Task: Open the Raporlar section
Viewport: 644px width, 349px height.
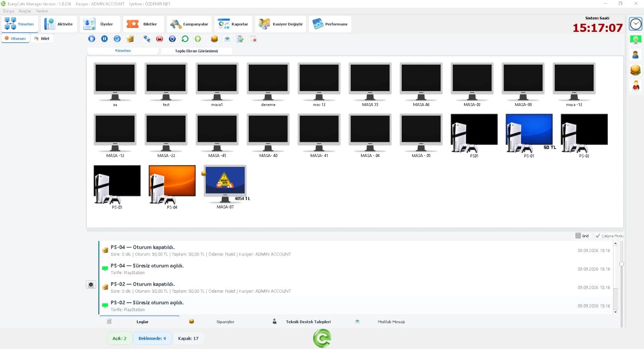Action: pyautogui.click(x=233, y=24)
